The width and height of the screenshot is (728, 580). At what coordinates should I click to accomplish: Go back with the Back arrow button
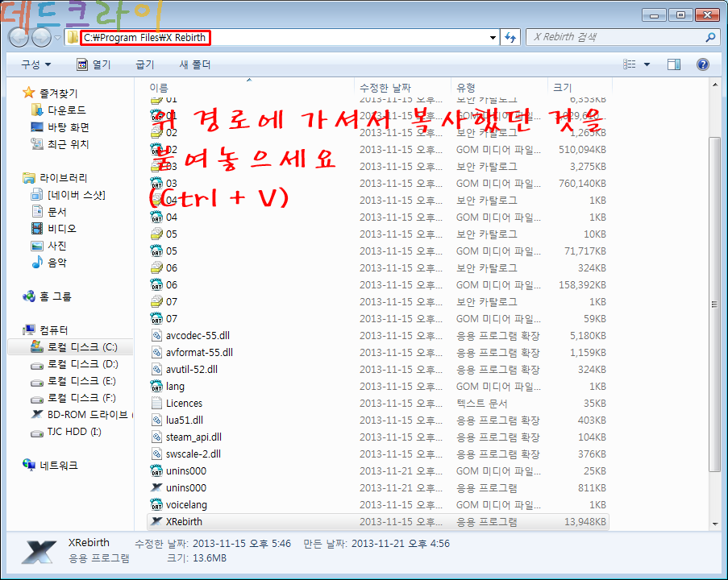click(x=19, y=37)
